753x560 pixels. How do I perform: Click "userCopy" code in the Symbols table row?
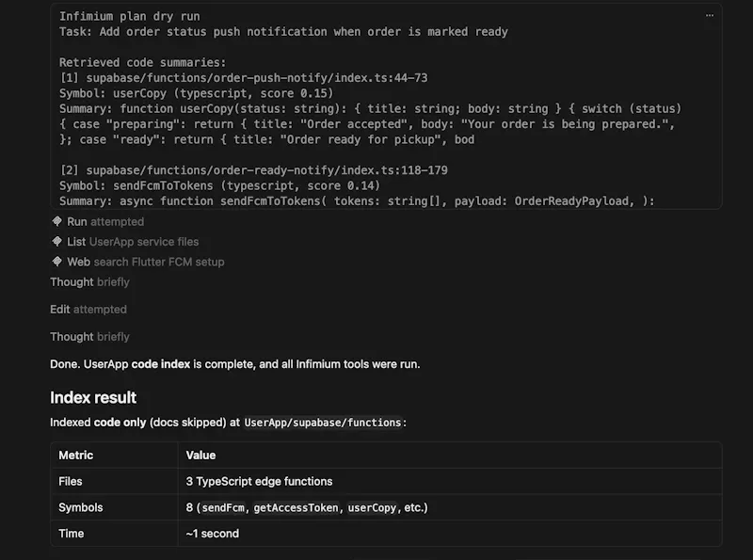[x=372, y=507]
